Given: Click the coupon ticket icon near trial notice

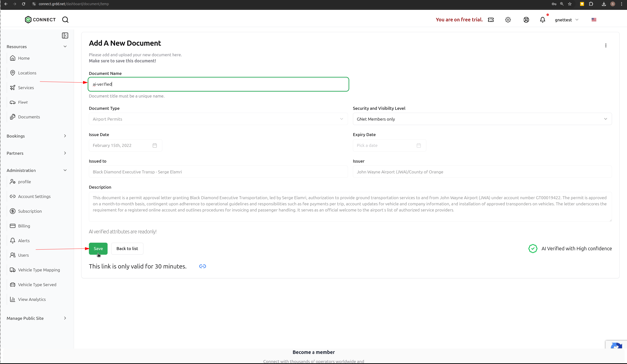Looking at the screenshot, I should point(491,20).
